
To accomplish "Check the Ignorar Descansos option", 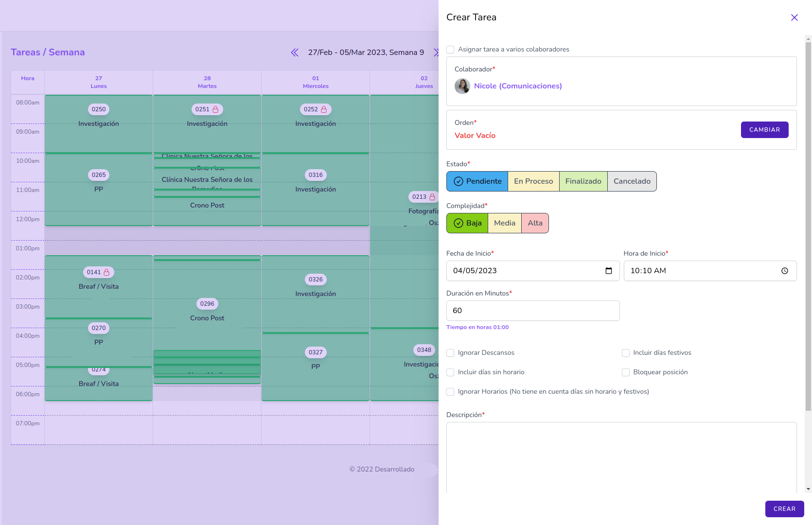I will coord(451,353).
